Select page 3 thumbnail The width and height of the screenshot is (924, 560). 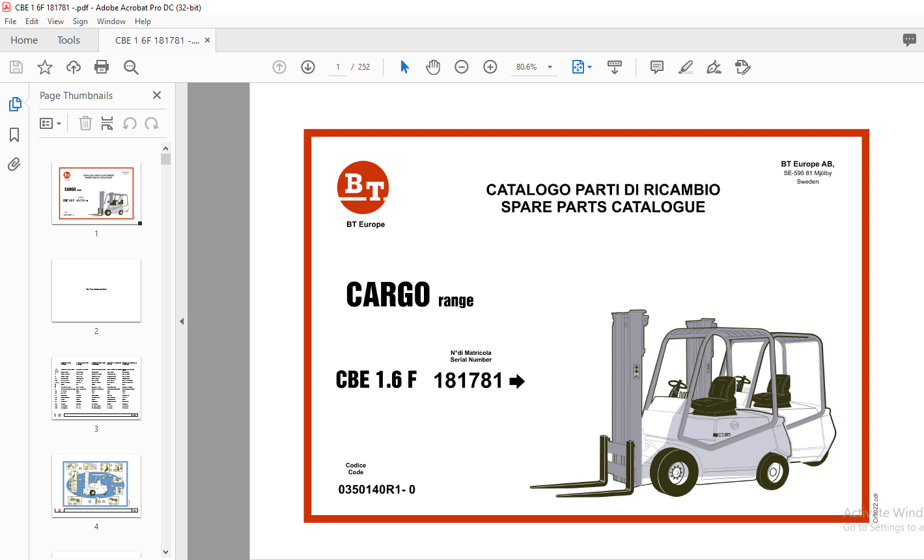[x=96, y=388]
